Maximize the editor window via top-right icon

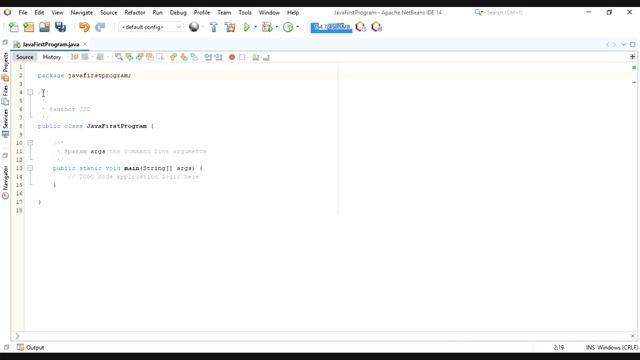tap(632, 44)
